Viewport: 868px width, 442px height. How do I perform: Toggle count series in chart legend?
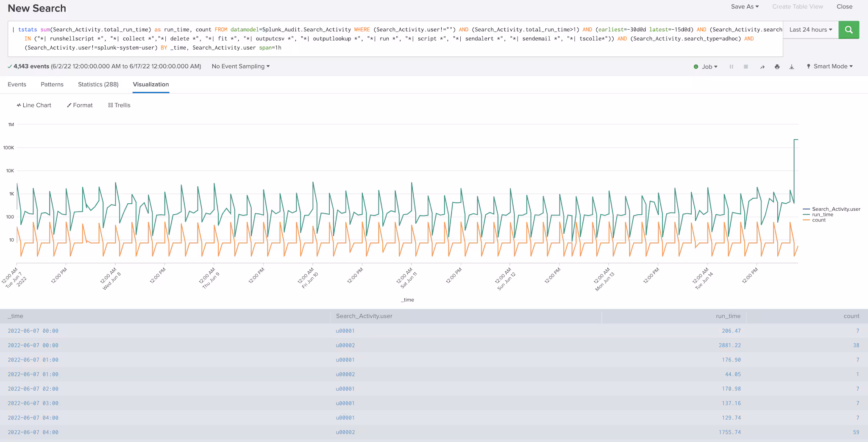pos(818,220)
